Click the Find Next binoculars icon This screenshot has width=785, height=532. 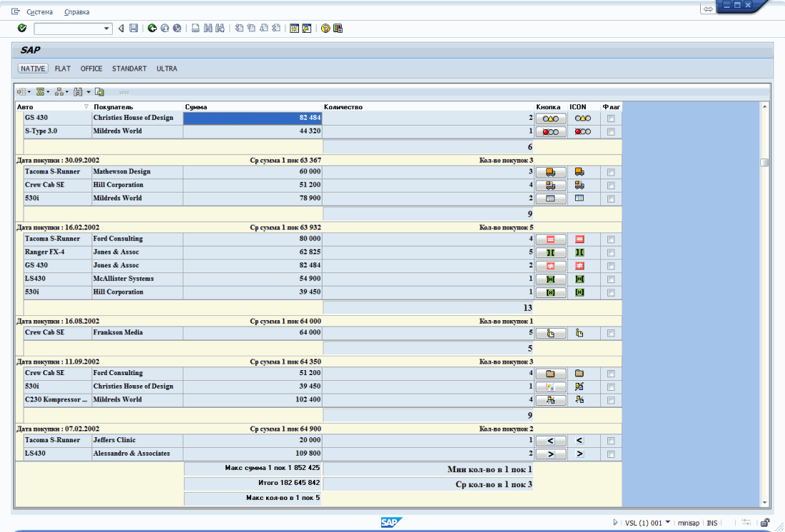pos(220,28)
